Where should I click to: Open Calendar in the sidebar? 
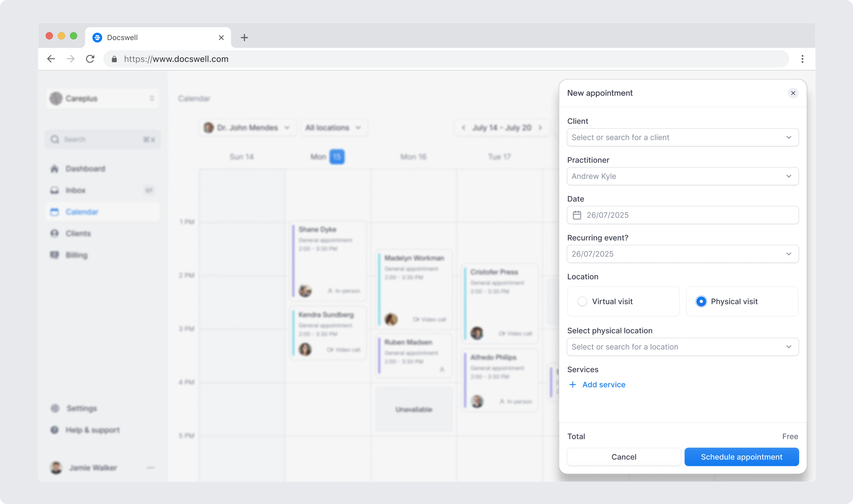point(82,212)
